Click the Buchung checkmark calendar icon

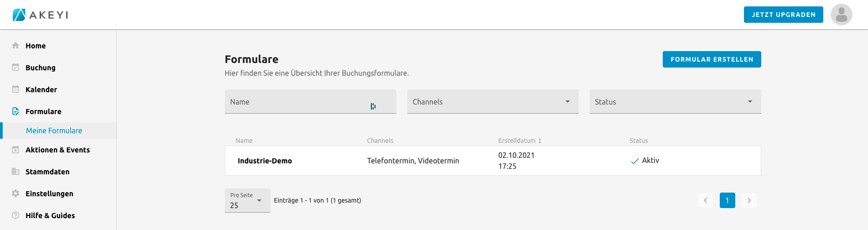click(x=16, y=68)
